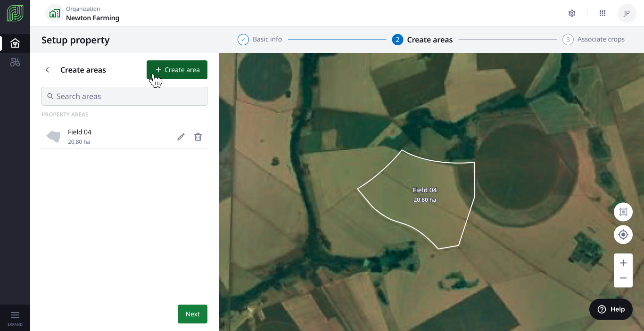644x331 pixels.
Task: Edit Field 04 with pencil icon
Action: point(181,137)
